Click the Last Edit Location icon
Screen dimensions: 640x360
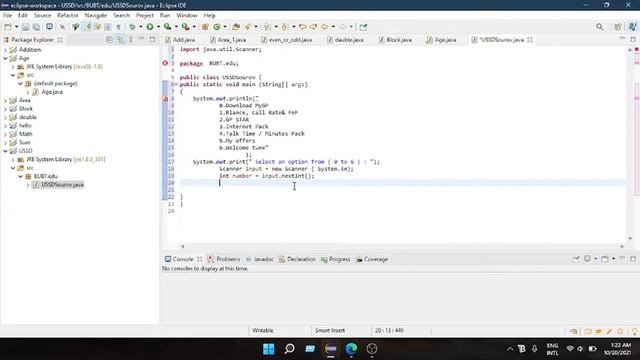(302, 27)
